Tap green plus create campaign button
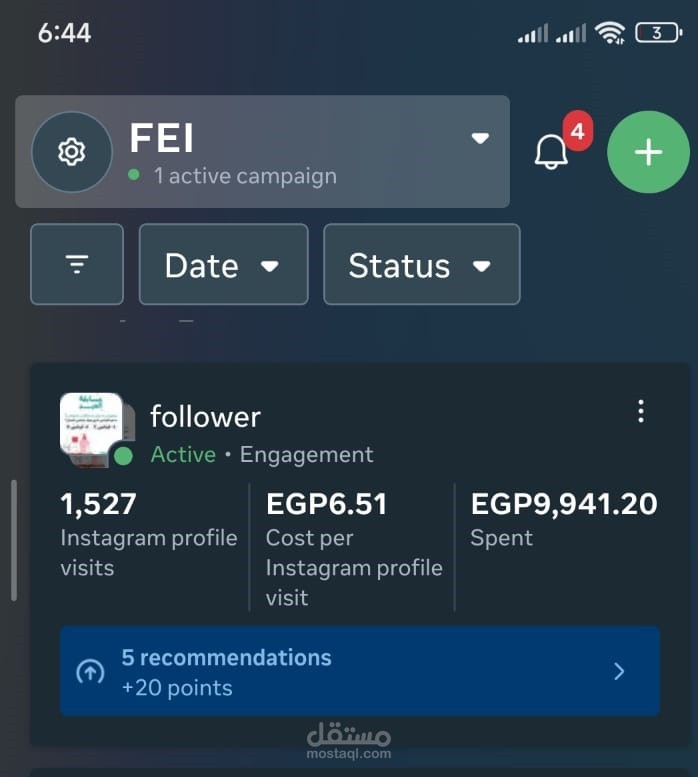 (x=648, y=152)
